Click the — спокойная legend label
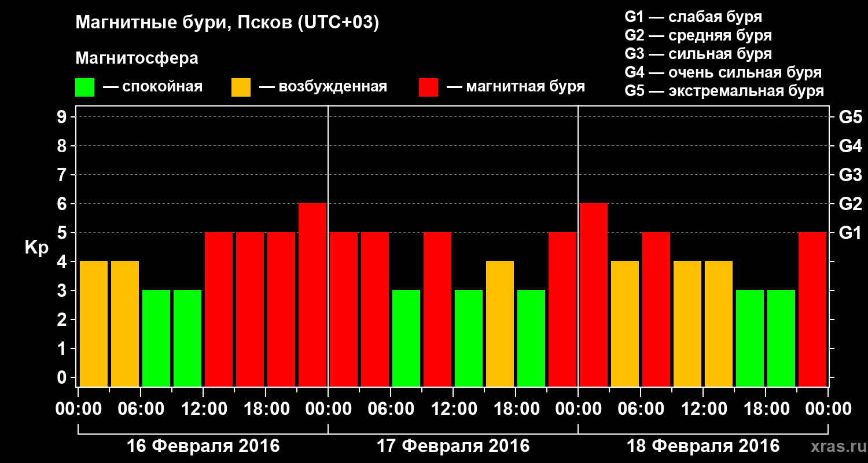Screen dimensions: 868x463 (153, 87)
